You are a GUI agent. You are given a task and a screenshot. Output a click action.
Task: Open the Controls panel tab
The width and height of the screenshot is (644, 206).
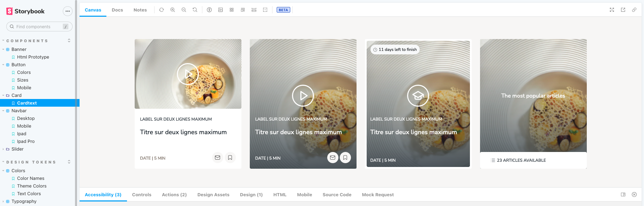(142, 194)
